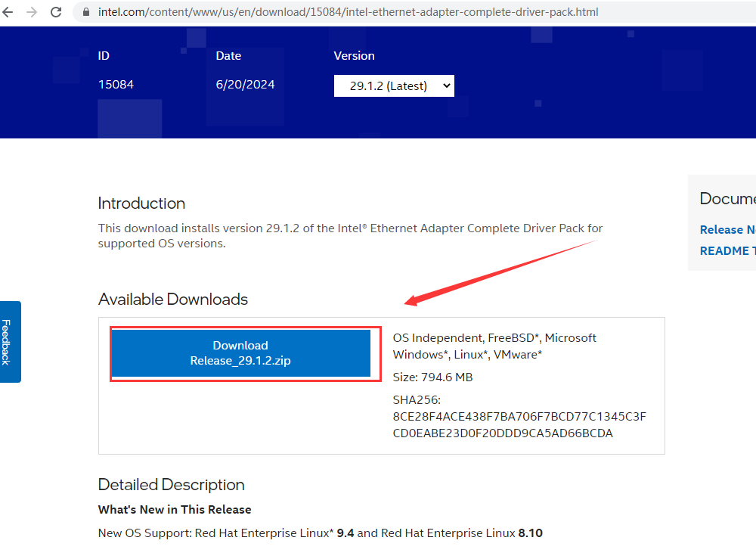
Task: Open the README link
Action: coord(727,251)
